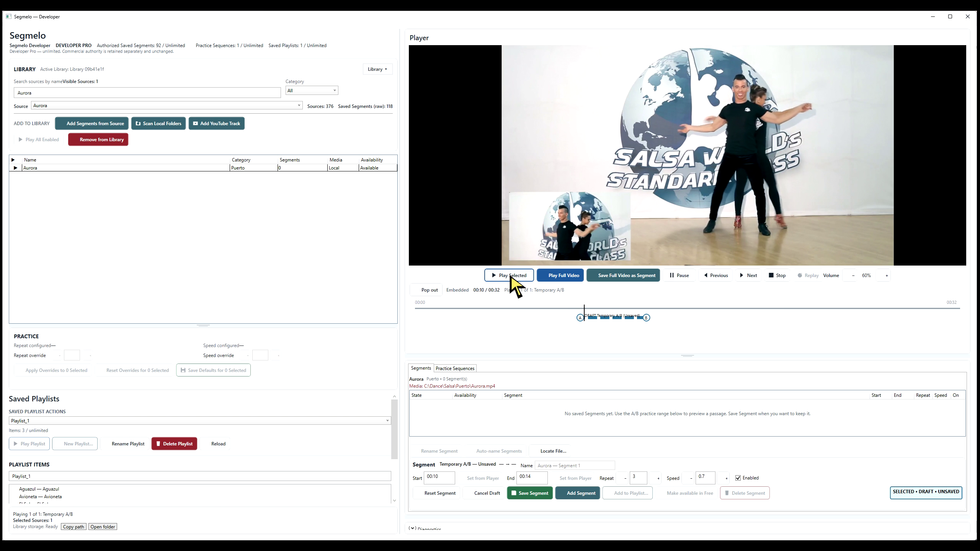Stop the player
The width and height of the screenshot is (980, 551).
coord(777,275)
